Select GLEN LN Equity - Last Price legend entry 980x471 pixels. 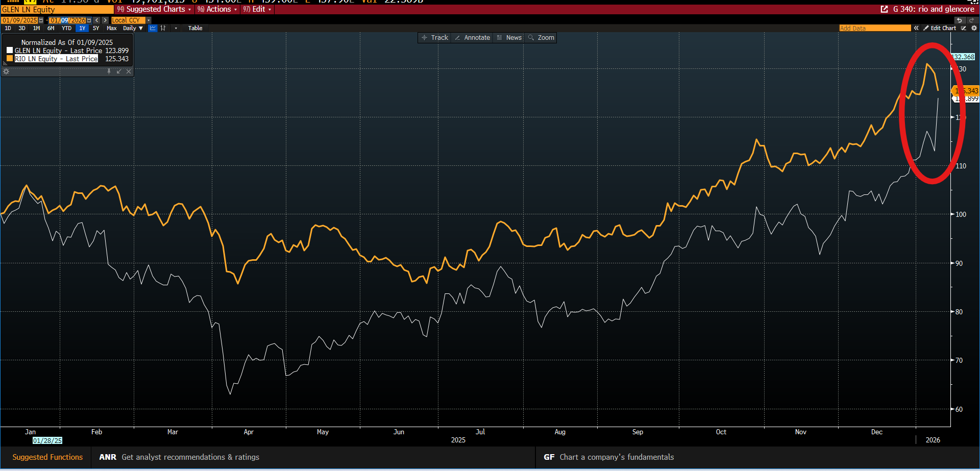[58, 51]
